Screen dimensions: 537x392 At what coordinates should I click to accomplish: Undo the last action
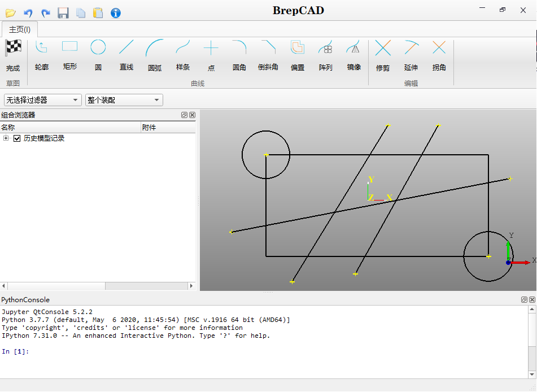(28, 13)
